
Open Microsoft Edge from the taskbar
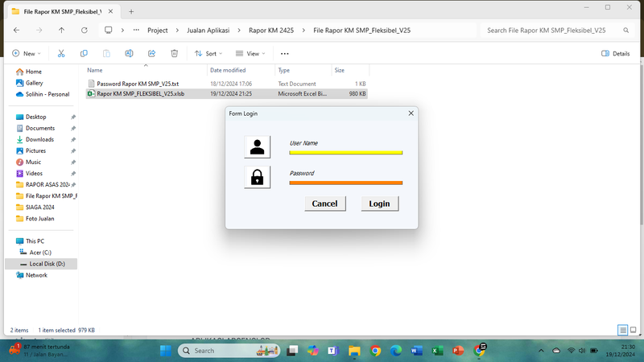tap(395, 351)
